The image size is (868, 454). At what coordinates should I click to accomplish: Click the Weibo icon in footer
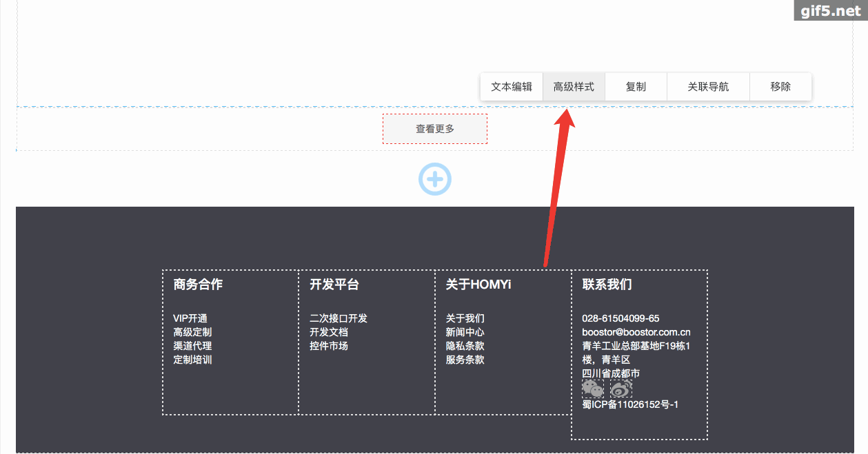(620, 389)
